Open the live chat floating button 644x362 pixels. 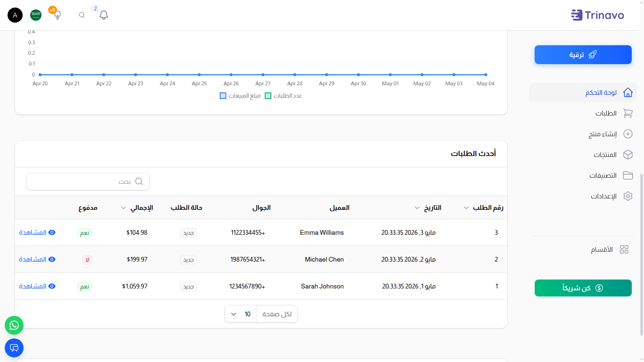[x=14, y=348]
